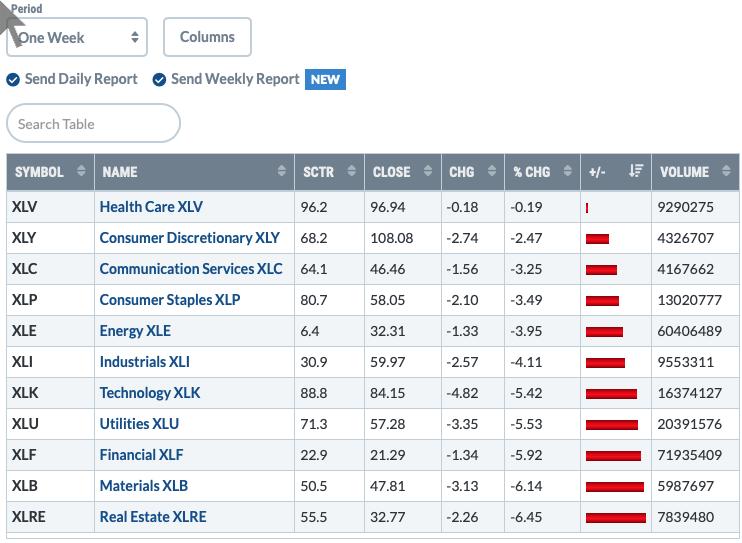Select SCTR value 30.9 for Industrials
Screen dimensions: 742x543
[x=314, y=362]
